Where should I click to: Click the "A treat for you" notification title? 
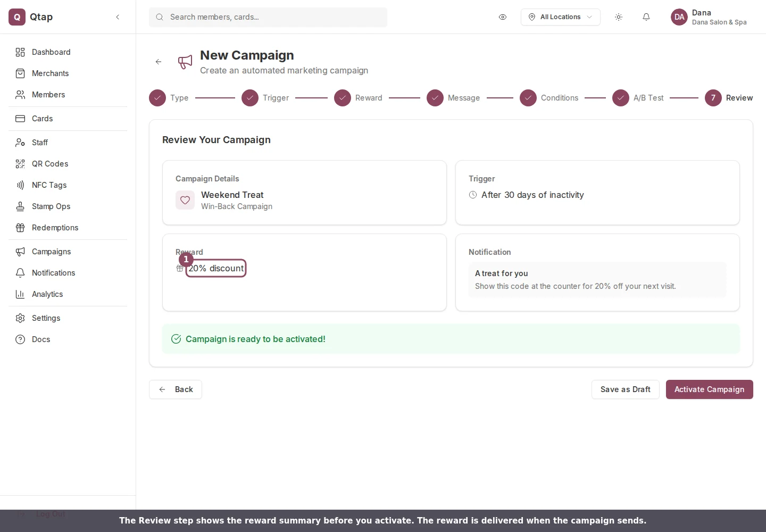502,273
